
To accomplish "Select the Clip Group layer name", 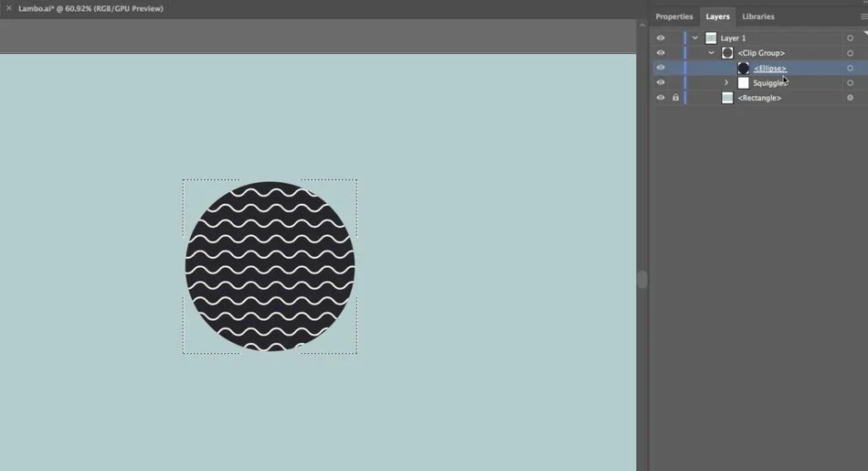I will pos(761,53).
